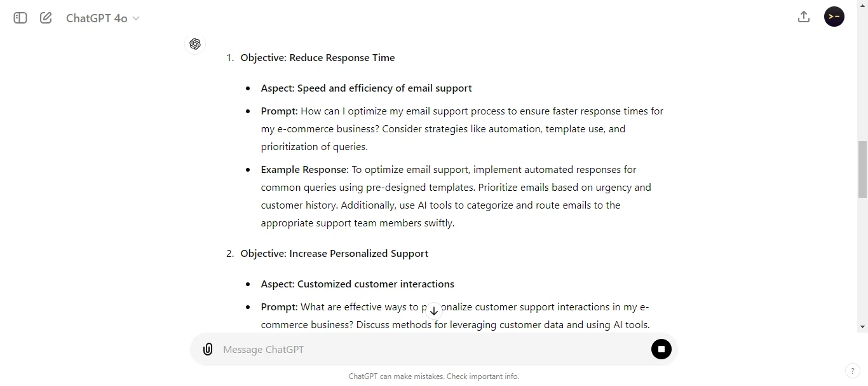Toggle the sidebar panel
Image resolution: width=868 pixels, height=386 pixels.
tap(20, 18)
